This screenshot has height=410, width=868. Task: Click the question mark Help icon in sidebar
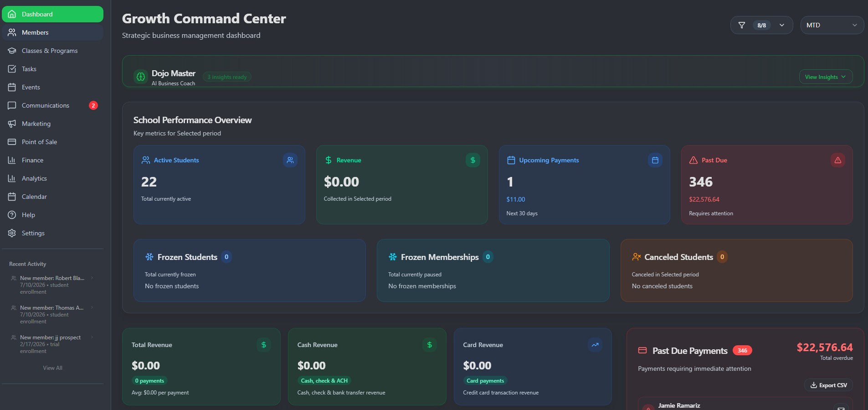coord(12,215)
